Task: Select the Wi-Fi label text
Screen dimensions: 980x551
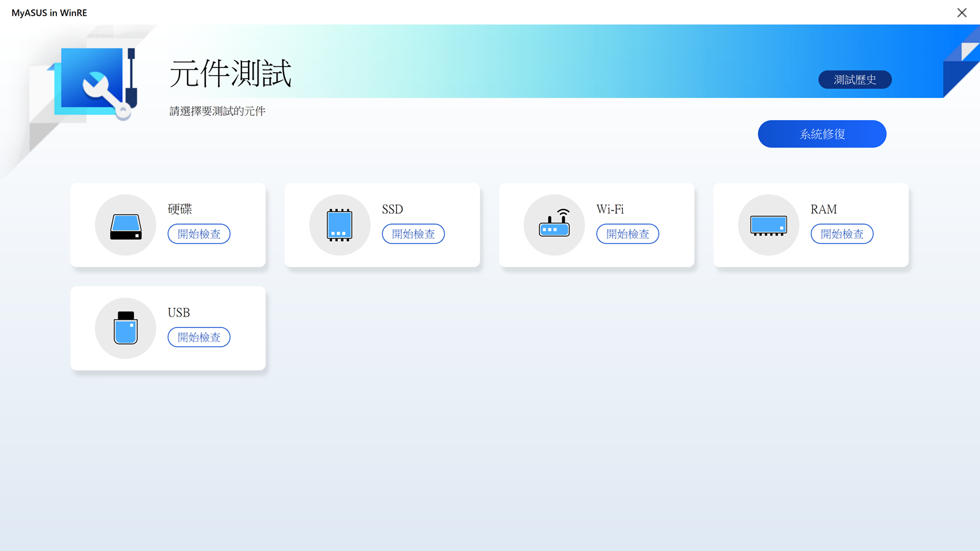Action: pyautogui.click(x=610, y=209)
